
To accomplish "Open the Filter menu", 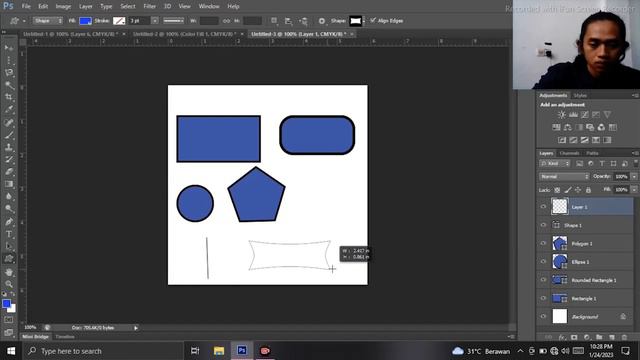I will 150,6.
